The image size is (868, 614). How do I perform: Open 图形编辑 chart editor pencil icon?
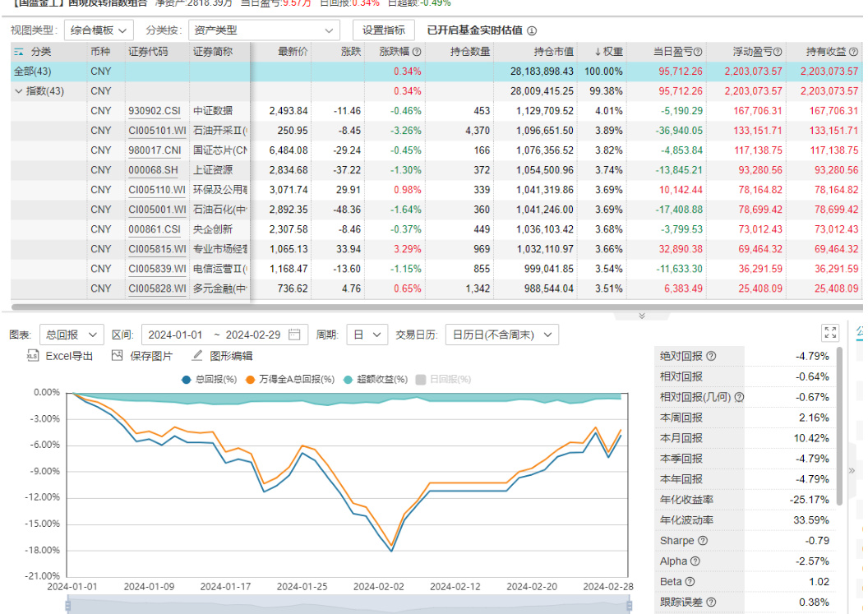click(196, 356)
